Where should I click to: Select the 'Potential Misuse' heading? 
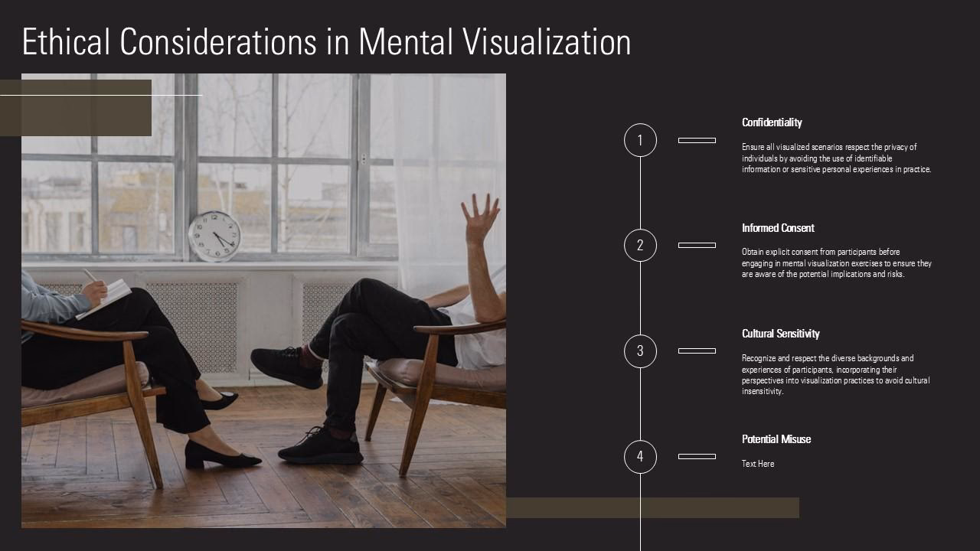[776, 439]
